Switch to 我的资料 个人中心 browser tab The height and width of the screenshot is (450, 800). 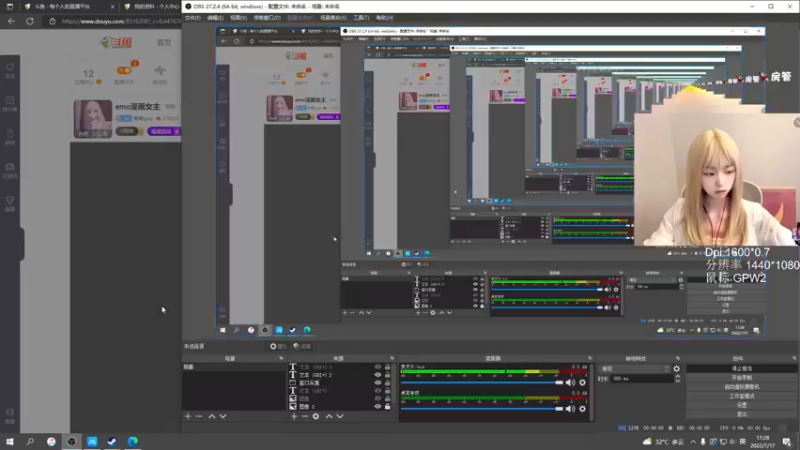[x=151, y=7]
